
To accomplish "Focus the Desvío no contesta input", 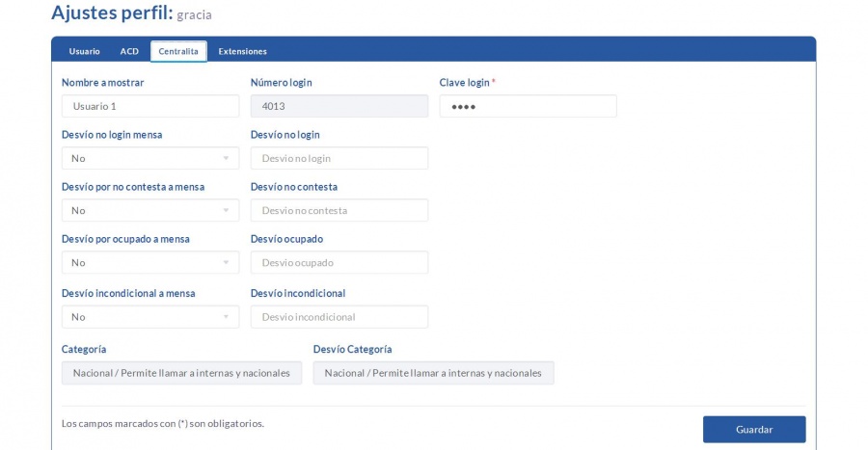I will tap(339, 210).
